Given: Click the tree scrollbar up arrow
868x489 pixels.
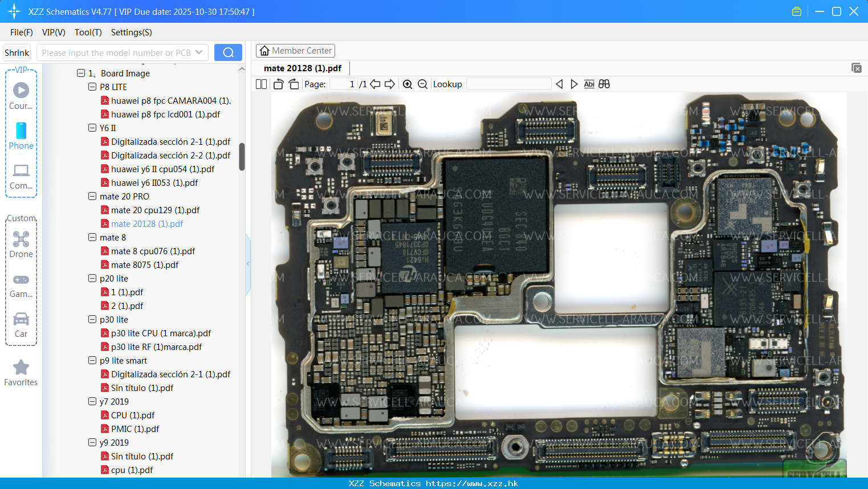Looking at the screenshot, I should [x=242, y=69].
